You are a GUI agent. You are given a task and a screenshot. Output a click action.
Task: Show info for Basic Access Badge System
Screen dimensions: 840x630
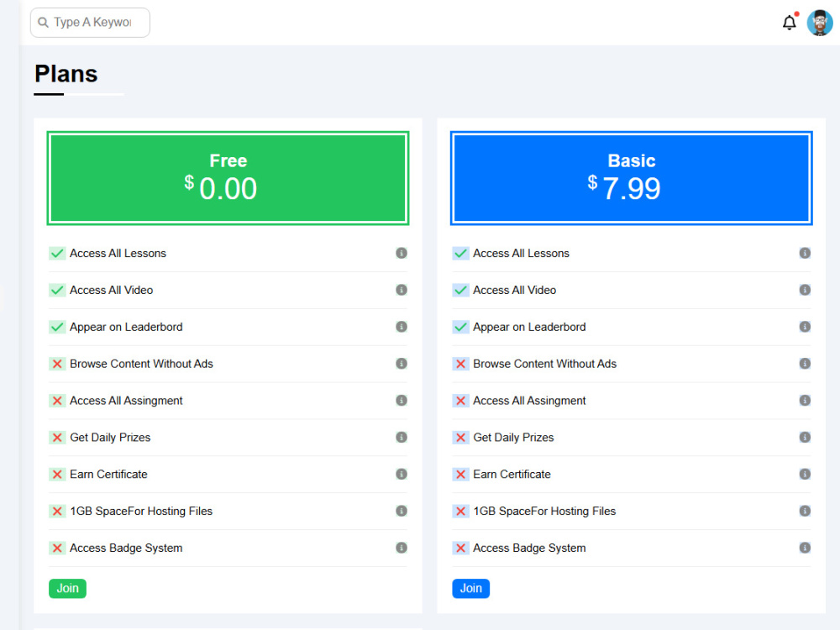click(805, 548)
